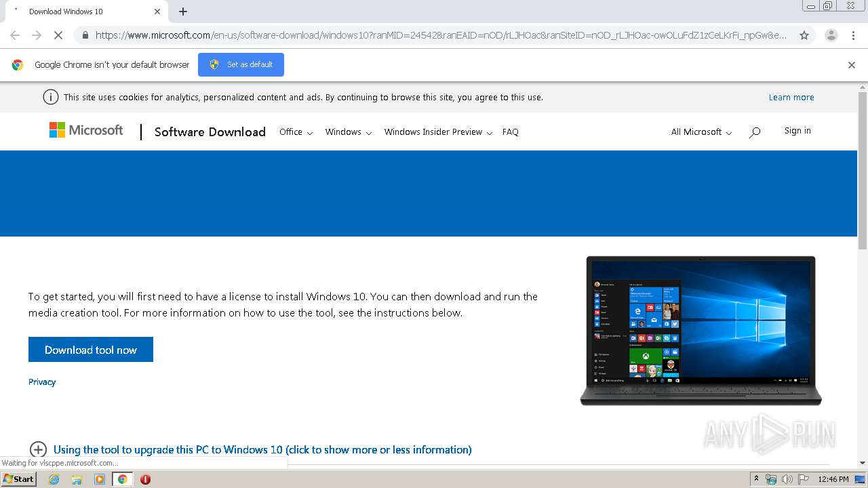
Task: Open the file explorer taskbar icon
Action: (x=77, y=479)
